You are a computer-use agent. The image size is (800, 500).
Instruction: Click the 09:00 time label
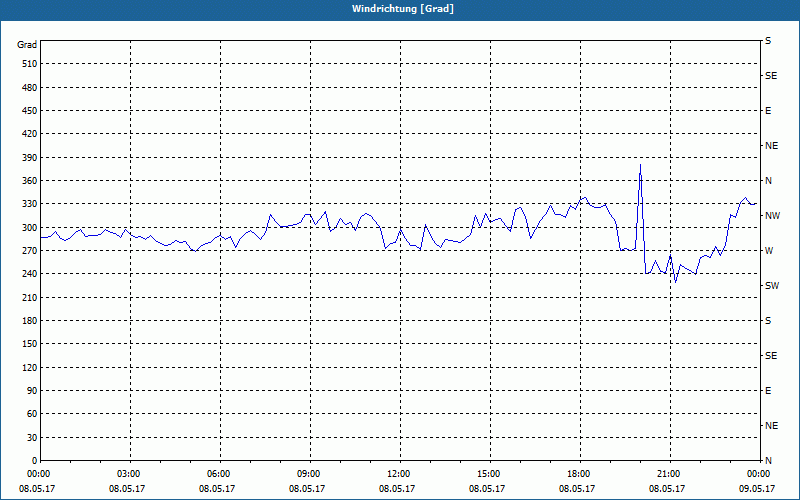point(308,474)
